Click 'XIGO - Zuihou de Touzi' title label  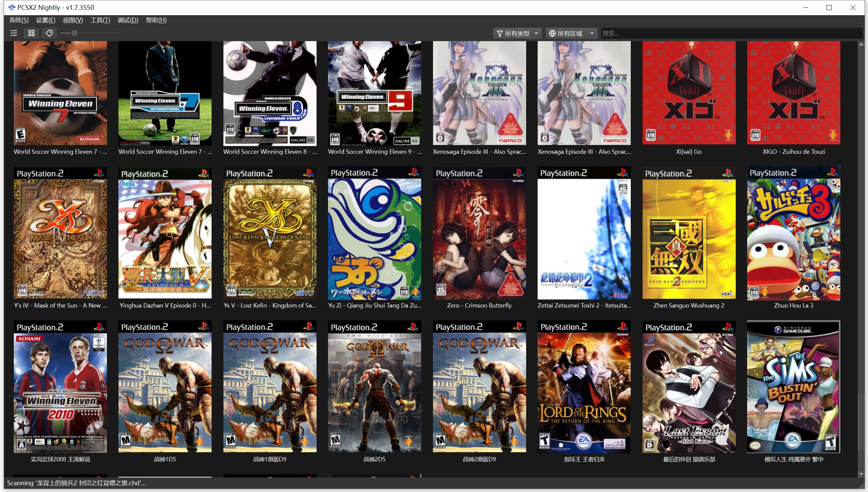pyautogui.click(x=794, y=152)
